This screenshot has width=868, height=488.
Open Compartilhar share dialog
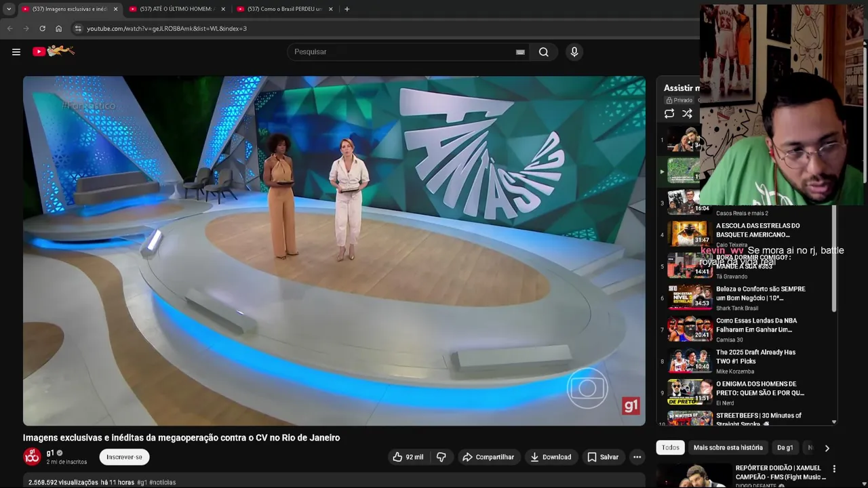click(x=489, y=457)
